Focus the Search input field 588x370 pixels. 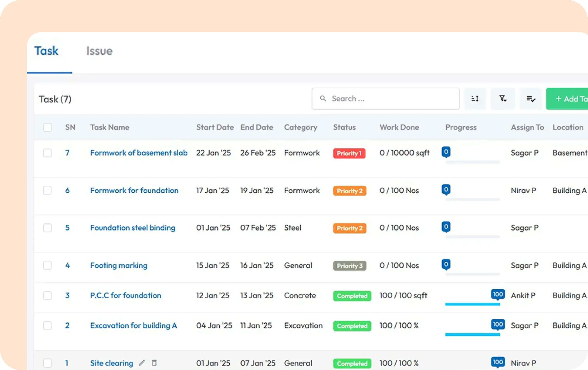pyautogui.click(x=386, y=99)
